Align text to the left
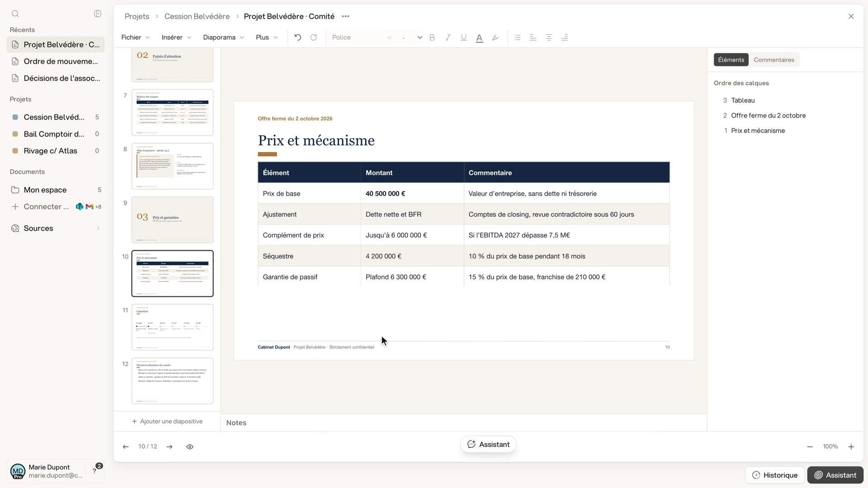This screenshot has width=868, height=488. click(x=533, y=38)
